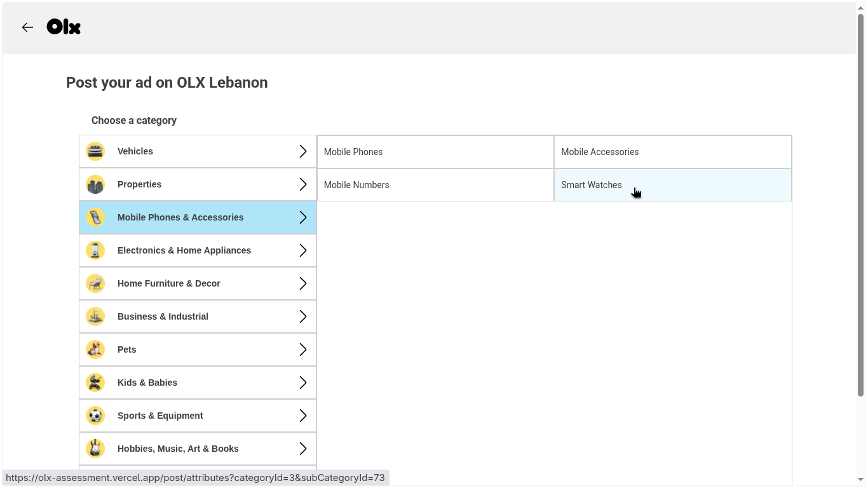Select Mobile Phones & Accessories category label

tap(180, 217)
